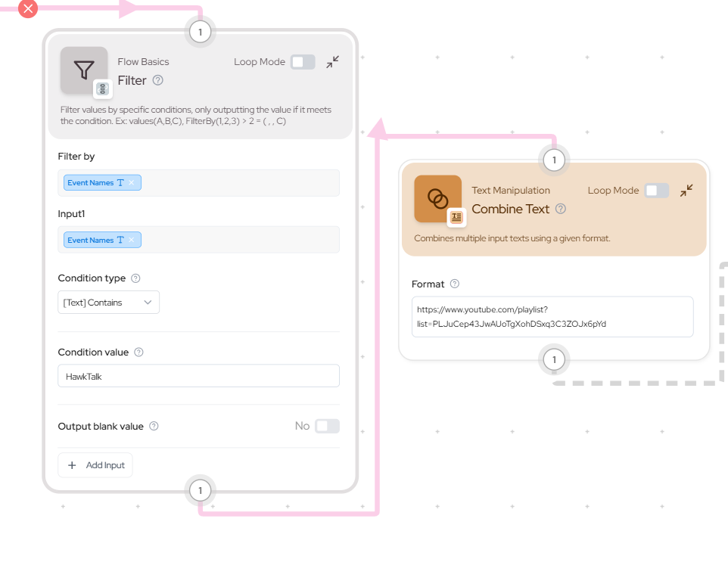Click the Filter node description text
728x562 pixels.
196,116
